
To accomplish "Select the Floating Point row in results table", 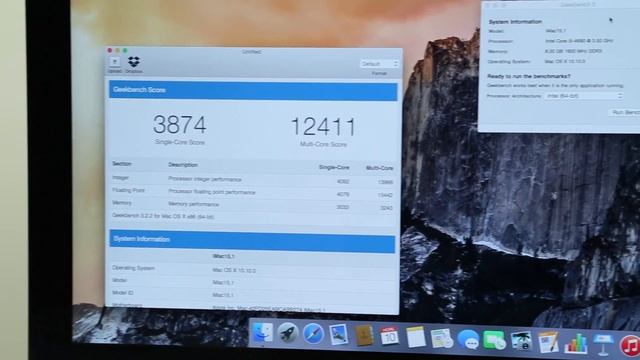I will tap(253, 193).
